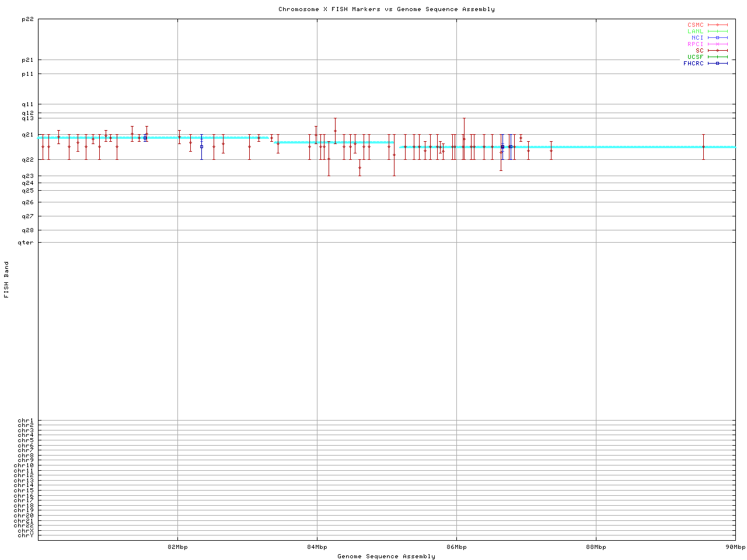The height and width of the screenshot is (560, 747).
Task: Click the UCSF legend line sample
Action: coord(717,57)
